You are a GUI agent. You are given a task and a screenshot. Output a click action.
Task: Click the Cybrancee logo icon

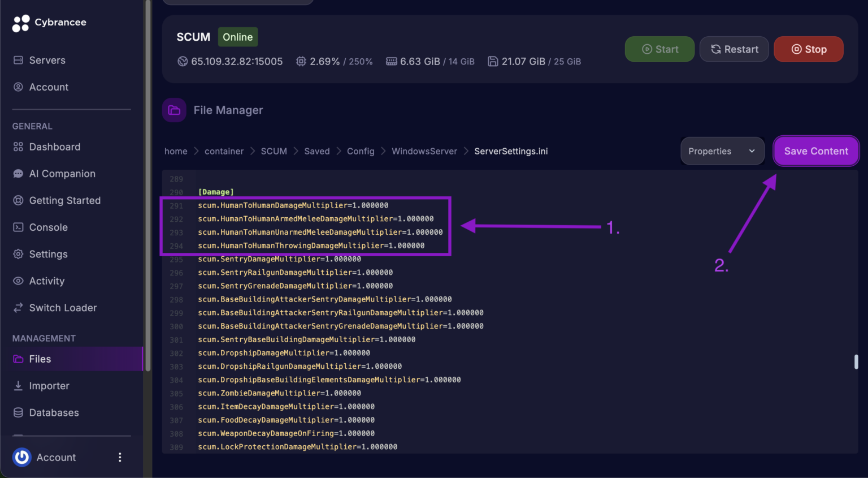tap(21, 23)
